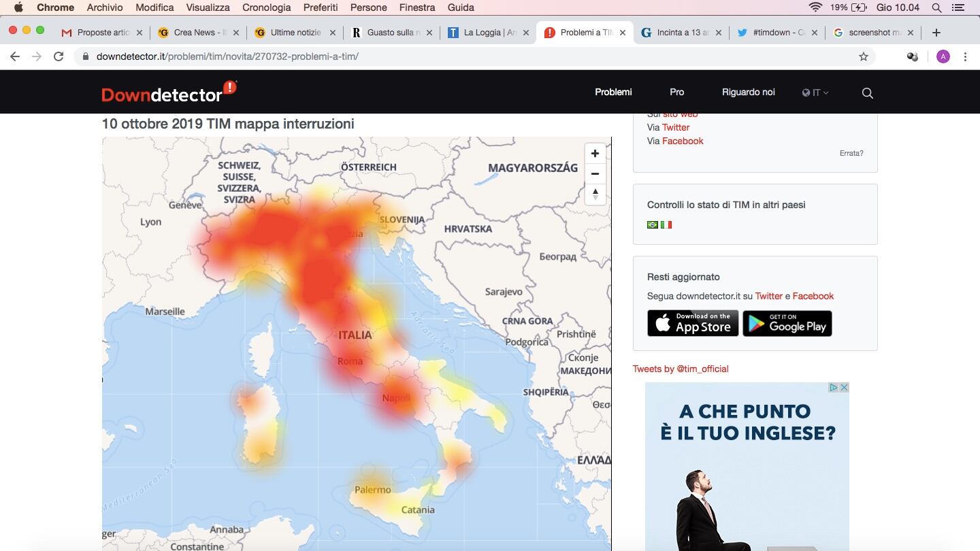Switch to the #timdown tab
980x551 pixels.
click(x=776, y=33)
